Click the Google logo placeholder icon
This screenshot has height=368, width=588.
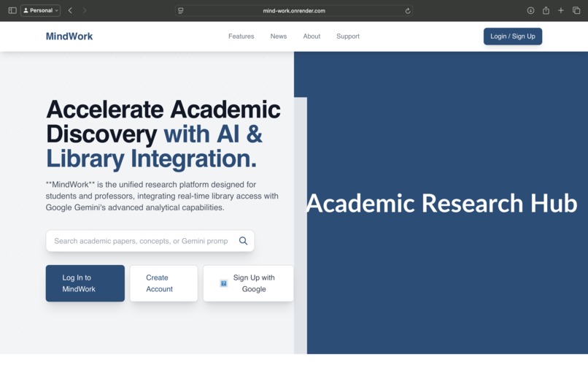[x=223, y=283]
